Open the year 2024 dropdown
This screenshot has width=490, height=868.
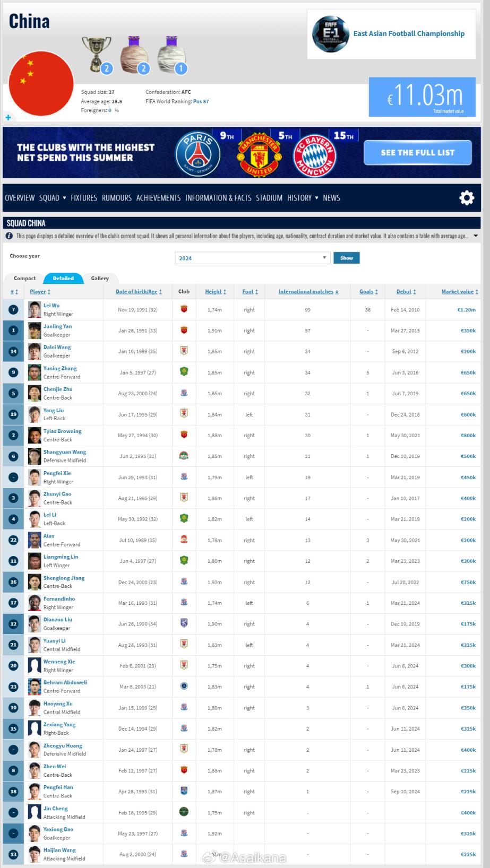(252, 258)
